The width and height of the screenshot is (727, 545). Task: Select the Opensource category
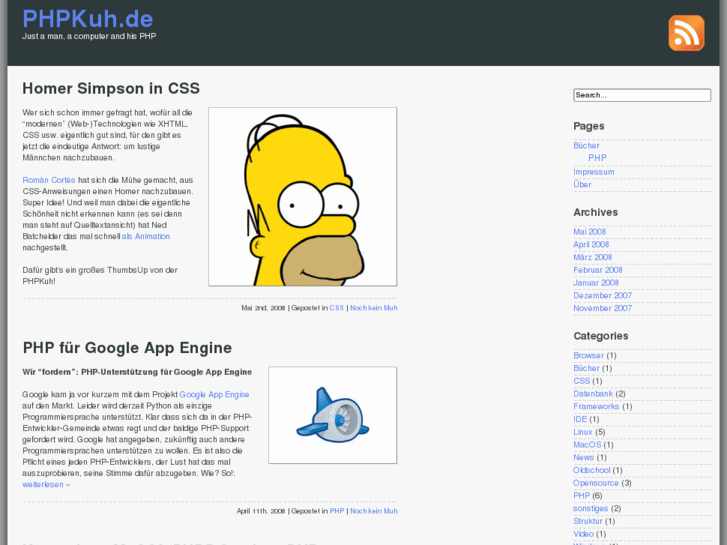coord(596,483)
